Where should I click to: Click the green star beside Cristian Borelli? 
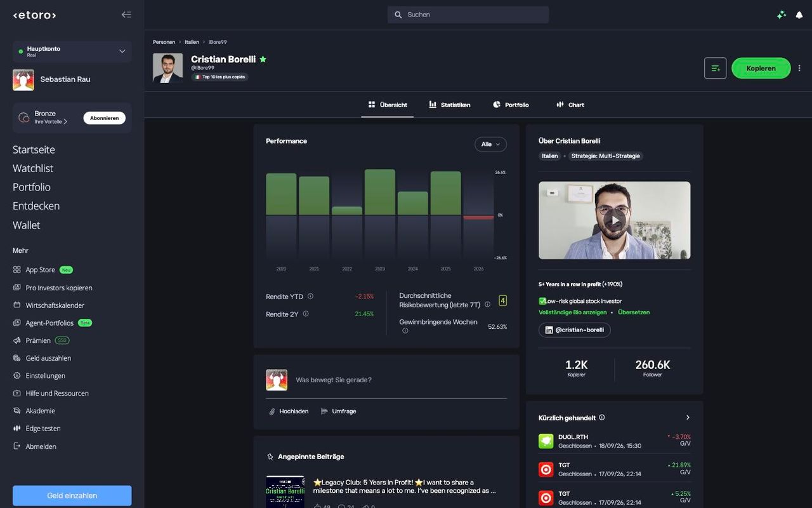263,59
